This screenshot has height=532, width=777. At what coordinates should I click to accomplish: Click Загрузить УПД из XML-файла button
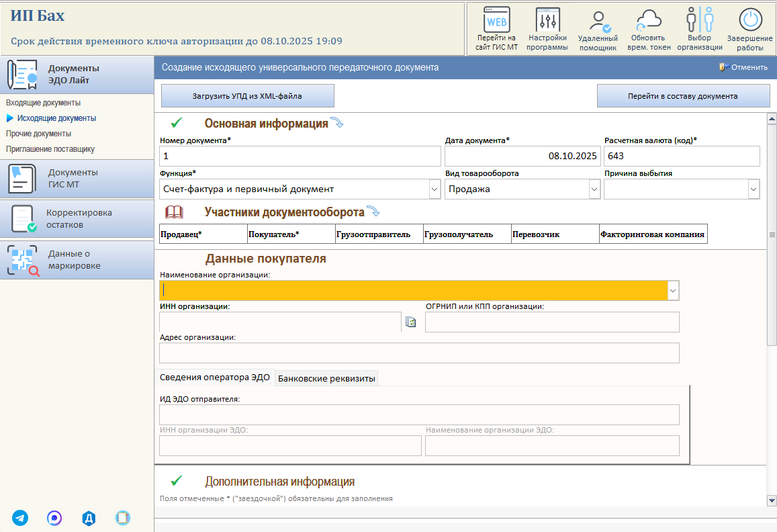[248, 95]
